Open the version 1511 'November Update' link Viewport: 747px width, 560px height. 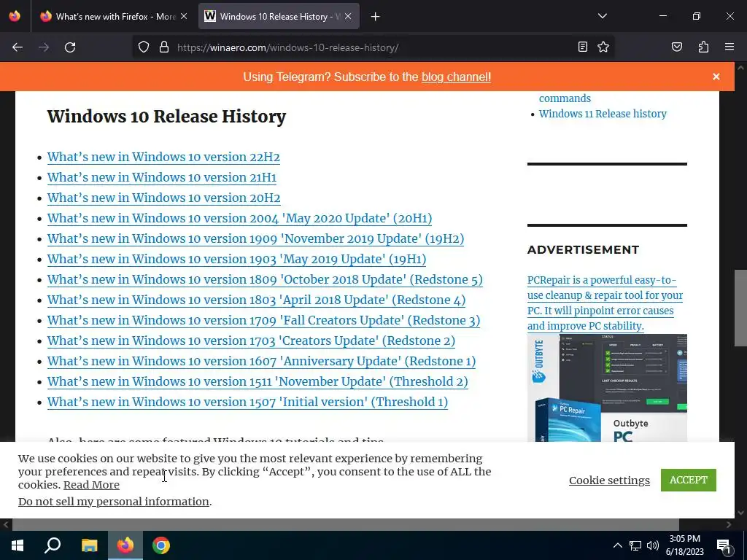(258, 382)
